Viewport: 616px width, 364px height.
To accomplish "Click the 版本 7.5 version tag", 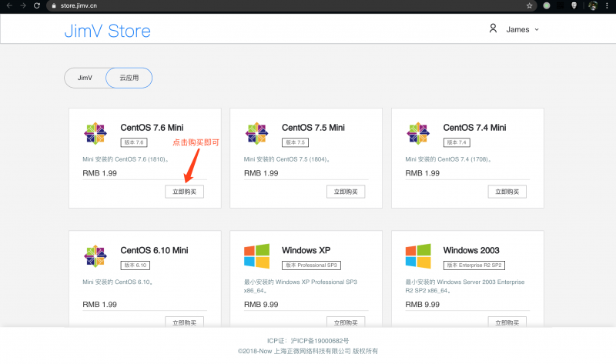I will tap(295, 142).
